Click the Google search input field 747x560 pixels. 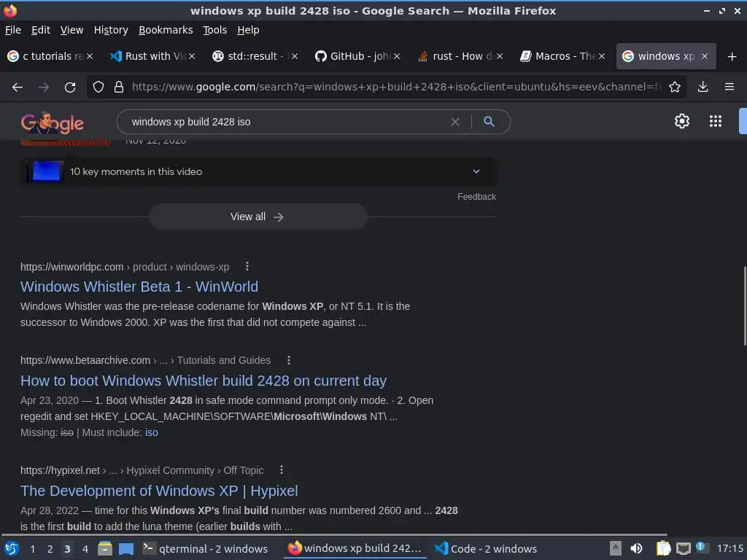tap(286, 122)
